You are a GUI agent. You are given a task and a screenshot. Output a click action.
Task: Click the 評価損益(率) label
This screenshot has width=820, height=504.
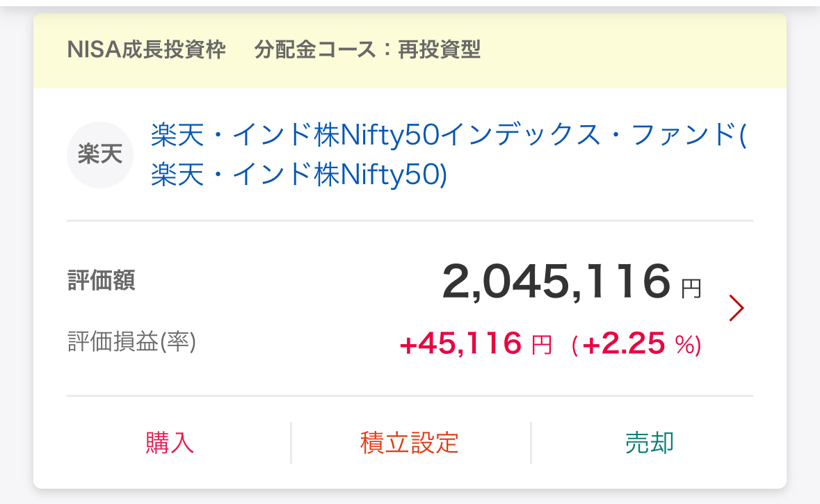[x=131, y=342]
